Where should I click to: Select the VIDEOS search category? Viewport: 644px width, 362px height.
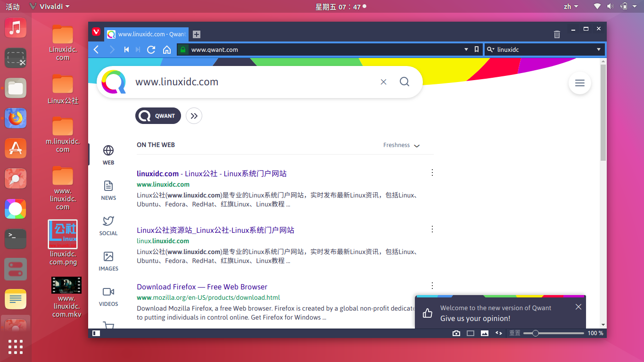108,296
